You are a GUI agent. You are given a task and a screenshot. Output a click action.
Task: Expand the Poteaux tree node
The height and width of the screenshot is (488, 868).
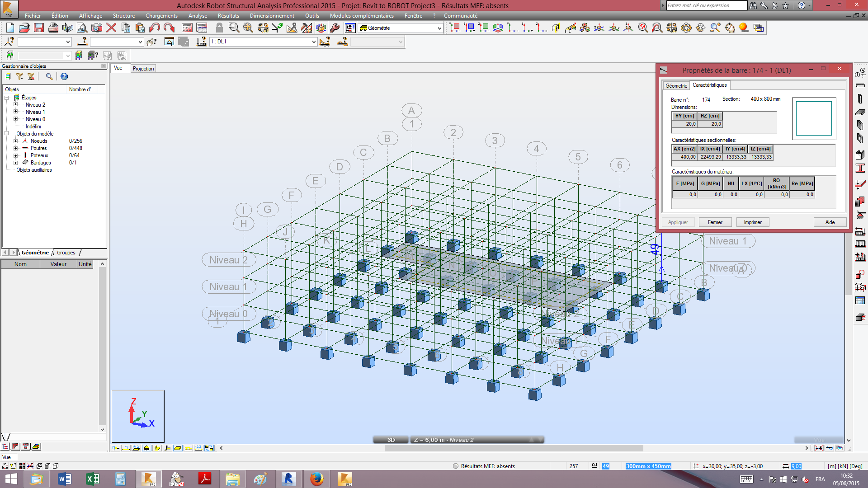[x=15, y=155]
